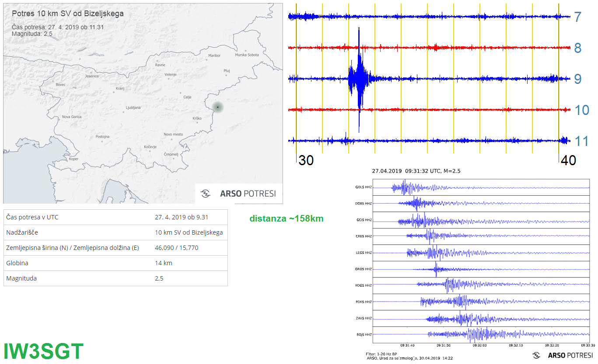Image resolution: width=598 pixels, height=364 pixels.
Task: Click the Celje label on the map
Action: pyautogui.click(x=187, y=97)
